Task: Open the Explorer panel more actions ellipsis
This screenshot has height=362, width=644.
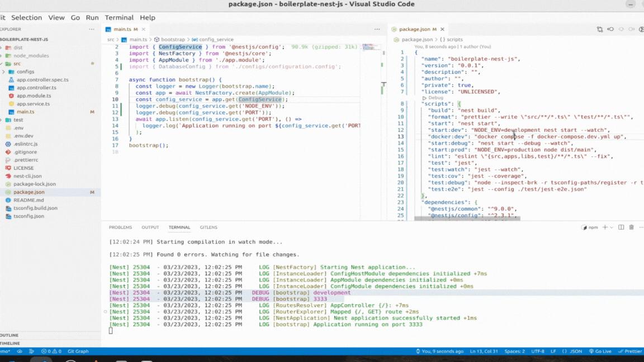Action: click(91, 29)
